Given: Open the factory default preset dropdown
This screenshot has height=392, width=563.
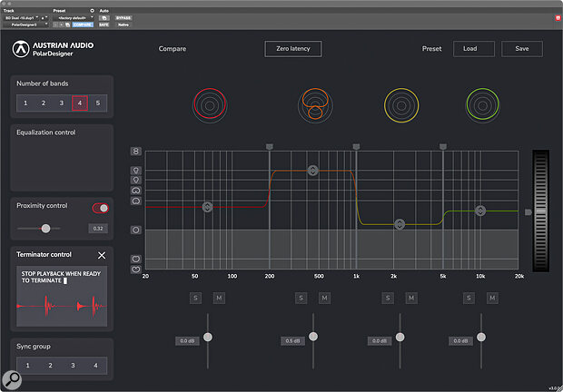Looking at the screenshot, I should click(74, 18).
